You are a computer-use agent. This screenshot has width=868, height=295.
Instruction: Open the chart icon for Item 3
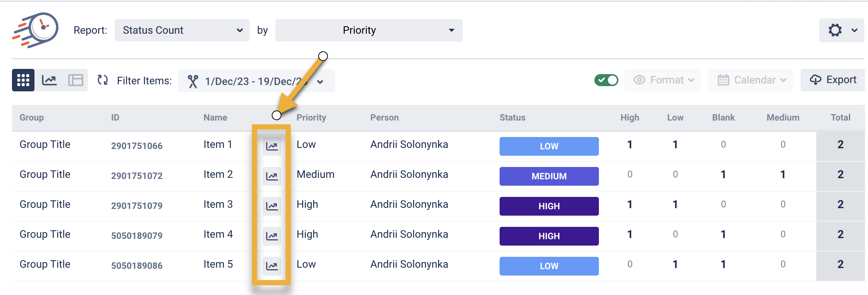point(272,206)
